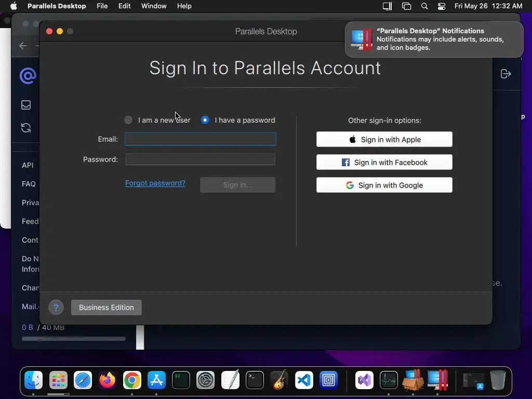The width and height of the screenshot is (532, 399).
Task: Open Visual Studio Code from the Dock
Action: 304,380
